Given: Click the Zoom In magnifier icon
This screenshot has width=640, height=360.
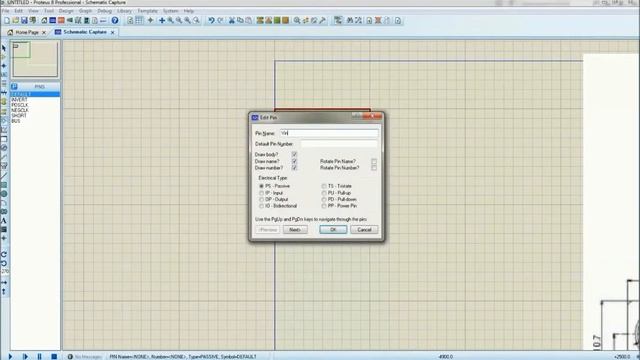Looking at the screenshot, I should [171, 20].
